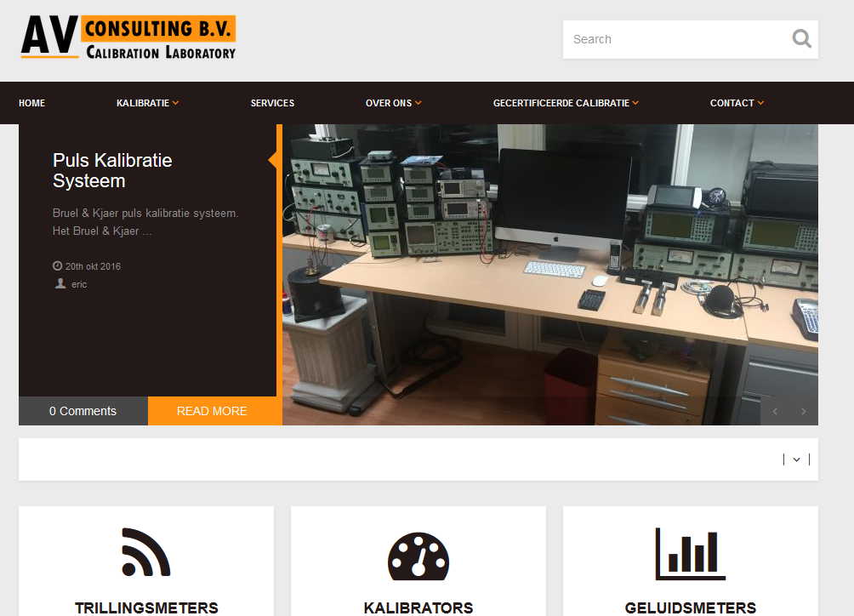Open the Over Ons menu item
The image size is (854, 616).
point(389,103)
